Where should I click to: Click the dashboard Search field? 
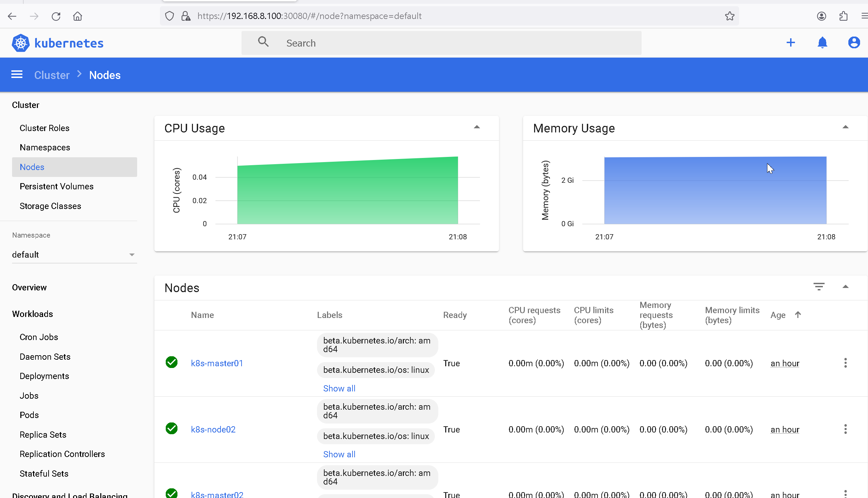click(x=441, y=43)
